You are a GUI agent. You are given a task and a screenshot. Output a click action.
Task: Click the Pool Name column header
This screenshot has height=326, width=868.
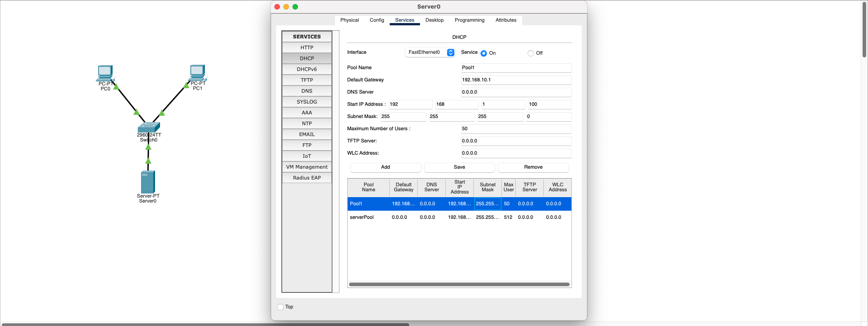point(368,187)
